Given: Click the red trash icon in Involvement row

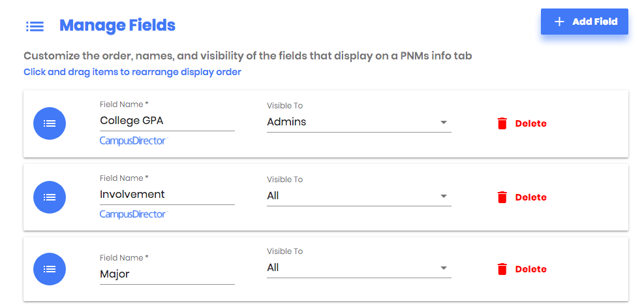Looking at the screenshot, I should point(502,197).
